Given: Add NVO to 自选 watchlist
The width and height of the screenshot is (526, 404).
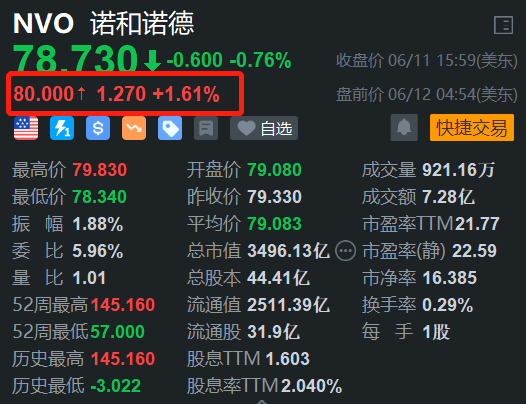Looking at the screenshot, I should coord(264,128).
